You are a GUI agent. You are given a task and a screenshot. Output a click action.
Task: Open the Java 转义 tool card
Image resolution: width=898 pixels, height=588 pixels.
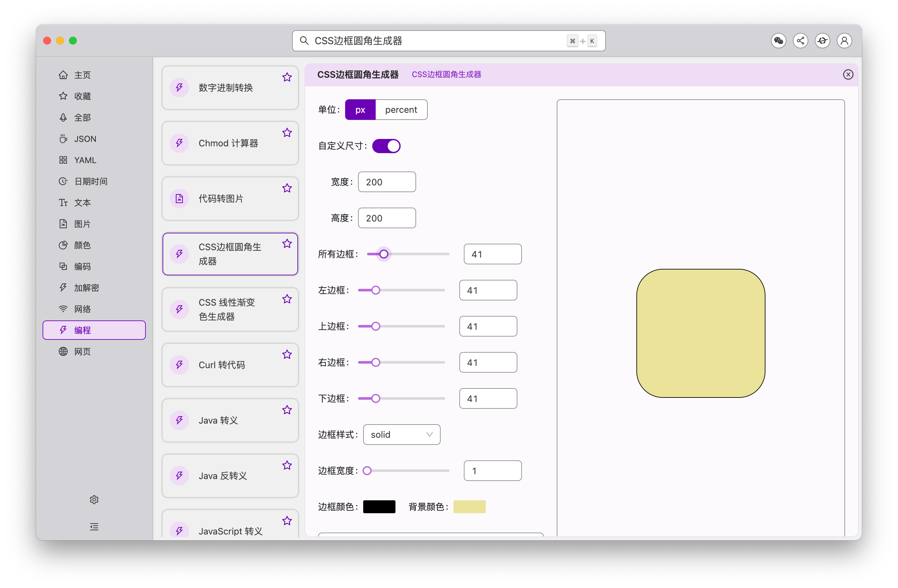click(x=230, y=420)
